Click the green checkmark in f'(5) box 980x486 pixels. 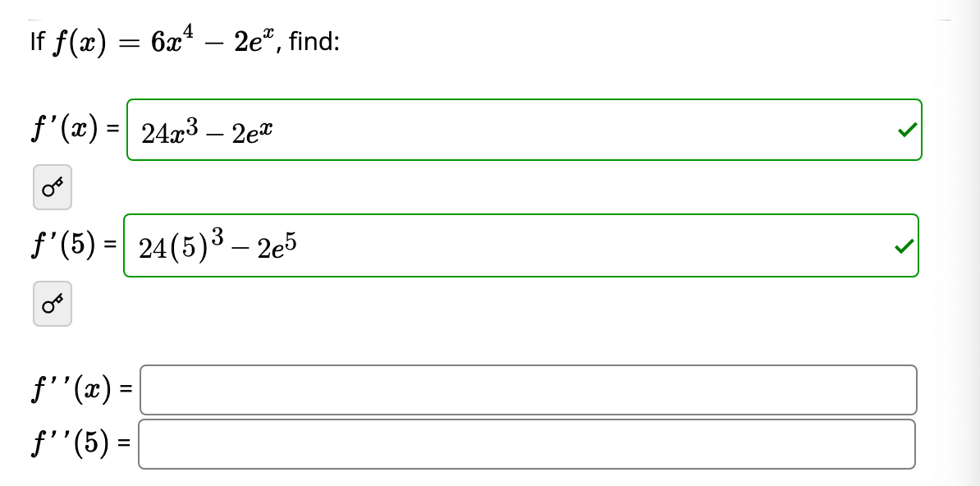pos(906,245)
